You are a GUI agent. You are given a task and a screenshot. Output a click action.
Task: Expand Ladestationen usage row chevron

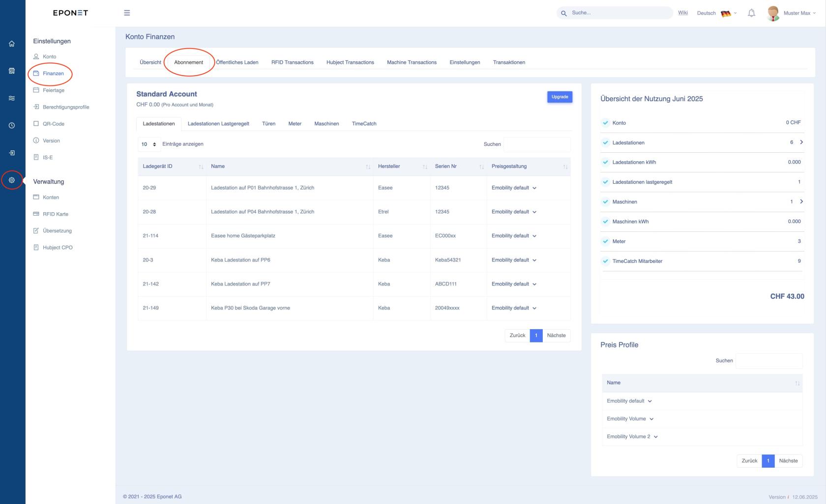tap(801, 142)
